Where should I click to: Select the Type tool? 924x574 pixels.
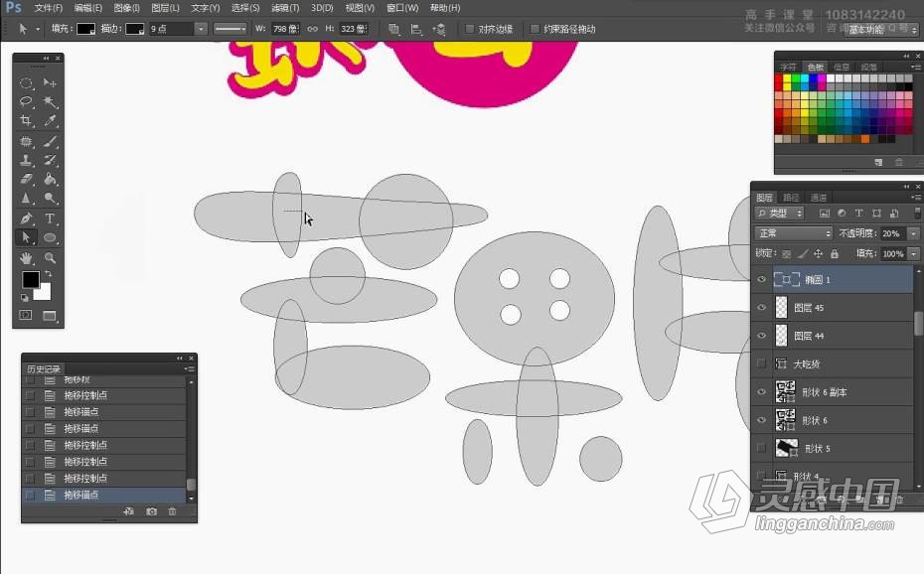(50, 218)
